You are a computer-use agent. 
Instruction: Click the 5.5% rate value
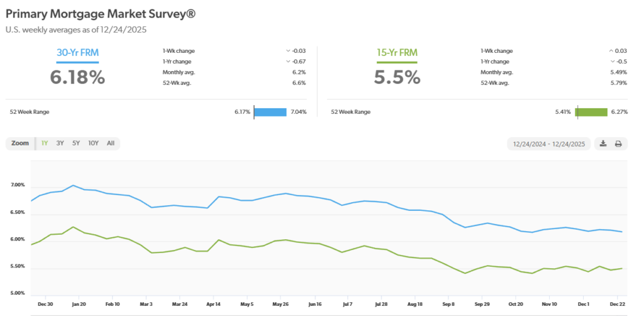398,77
